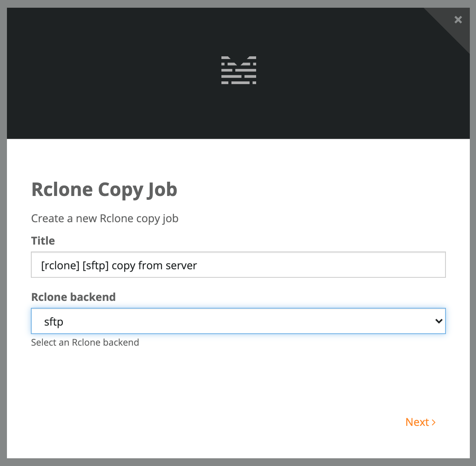Click the dropdown arrow on Rclone backend
The width and height of the screenshot is (476, 466).
pyautogui.click(x=439, y=321)
